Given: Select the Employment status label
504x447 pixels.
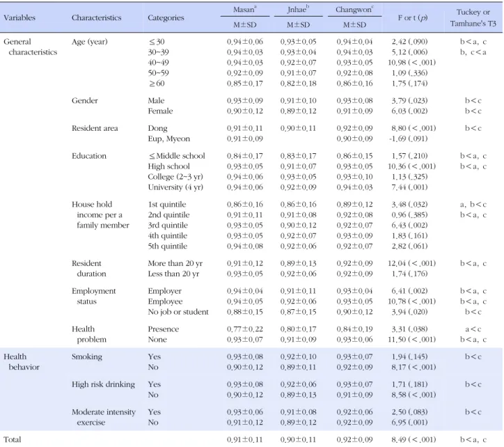Looking at the screenshot, I should pyautogui.click(x=93, y=296).
